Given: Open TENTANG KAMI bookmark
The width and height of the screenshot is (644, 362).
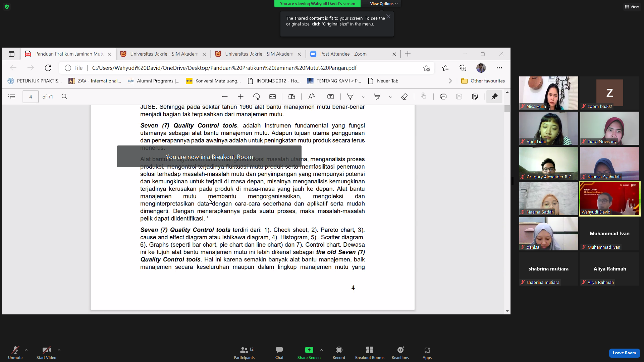Looking at the screenshot, I should 334,81.
